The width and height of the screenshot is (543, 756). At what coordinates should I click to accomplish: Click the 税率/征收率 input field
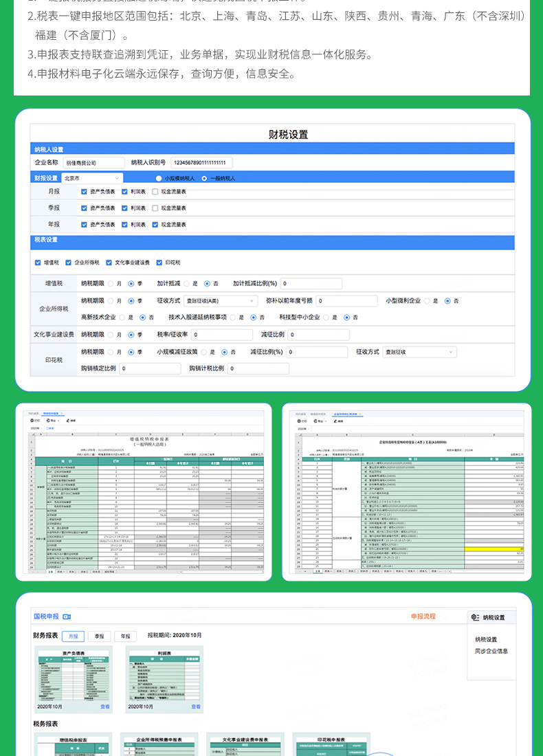click(x=222, y=335)
